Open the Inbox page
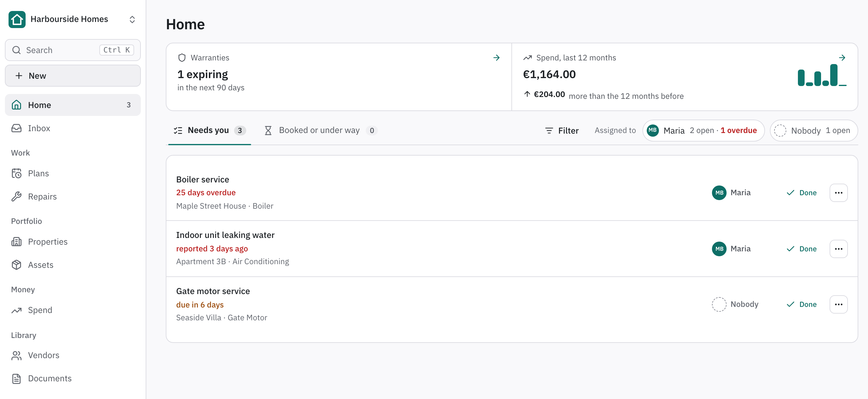 pyautogui.click(x=73, y=128)
